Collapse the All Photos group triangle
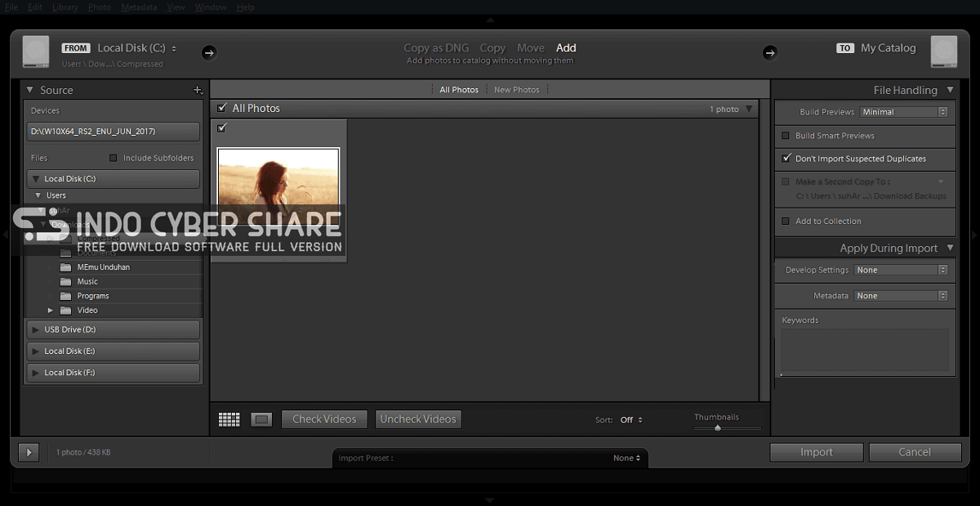Image resolution: width=980 pixels, height=506 pixels. click(x=750, y=109)
